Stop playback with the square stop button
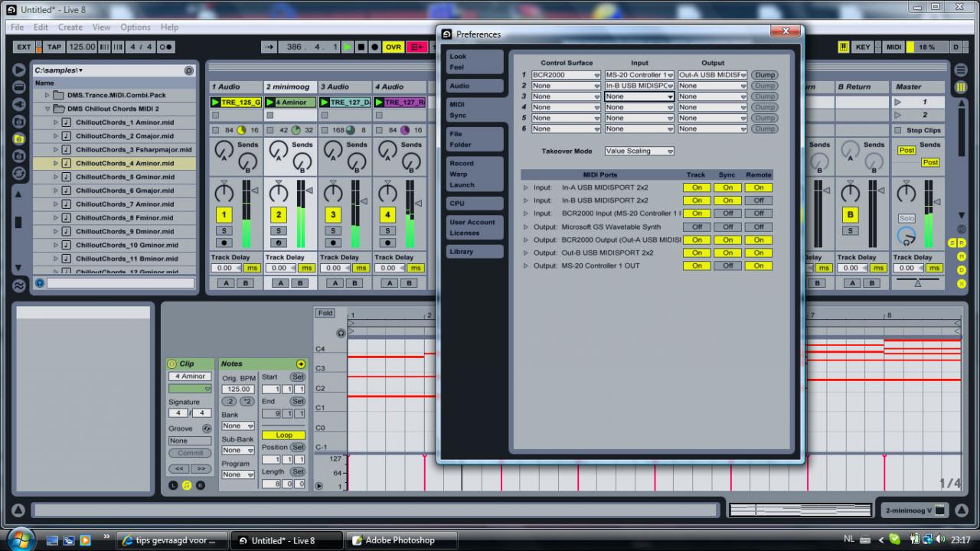980x551 pixels. click(x=361, y=47)
